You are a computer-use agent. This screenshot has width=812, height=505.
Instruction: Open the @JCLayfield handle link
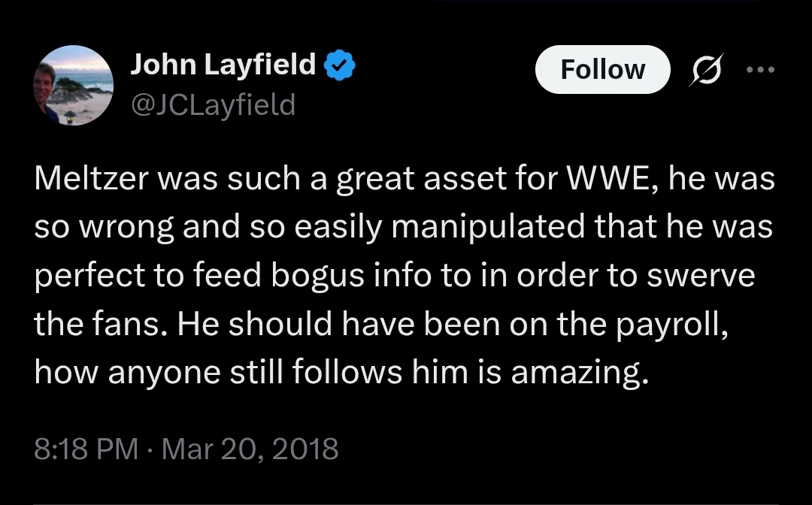[x=213, y=104]
